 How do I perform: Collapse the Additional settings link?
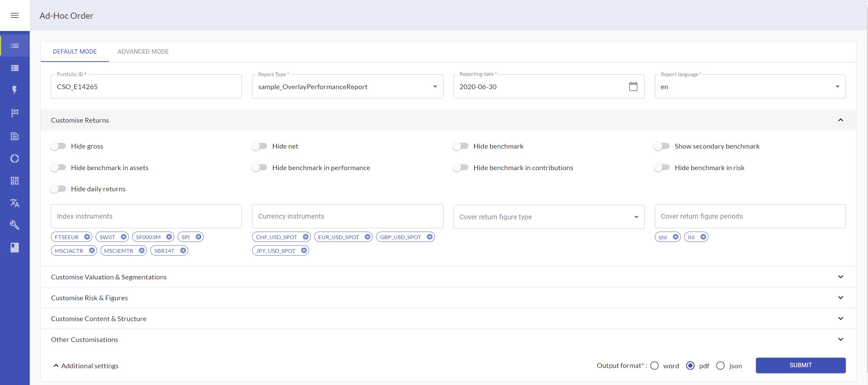(x=86, y=366)
